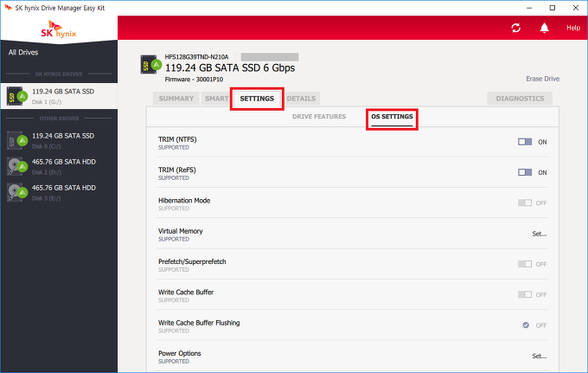Minimize the Drive Manager window
Viewport: 588px width, 373px height.
pos(529,8)
